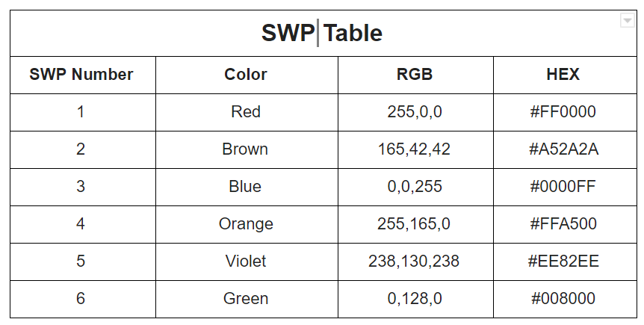Viewport: 644px width, 325px height.
Task: Click the #FF0000 hex cell
Action: (x=565, y=113)
